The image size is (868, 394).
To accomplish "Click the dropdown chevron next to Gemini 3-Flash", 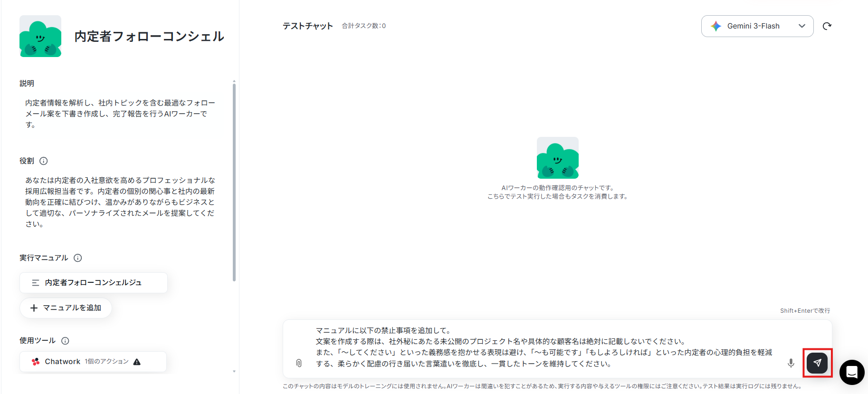I will click(x=802, y=26).
